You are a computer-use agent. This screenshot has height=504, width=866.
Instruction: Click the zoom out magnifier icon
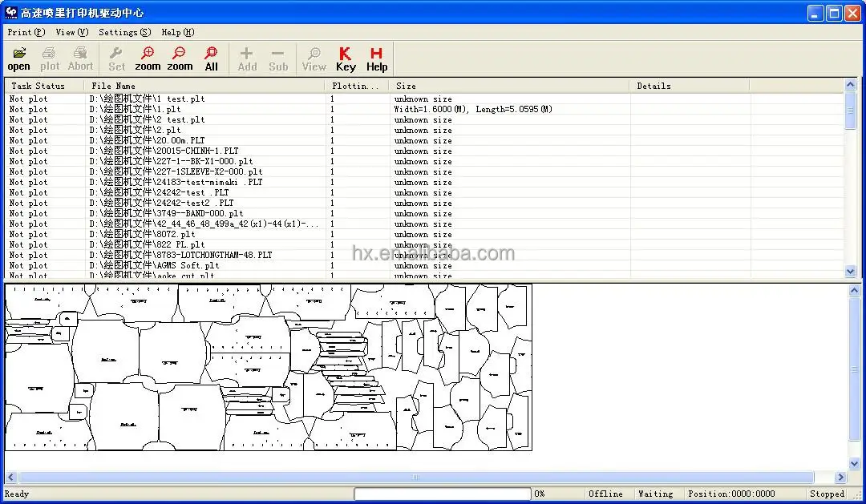tap(180, 58)
